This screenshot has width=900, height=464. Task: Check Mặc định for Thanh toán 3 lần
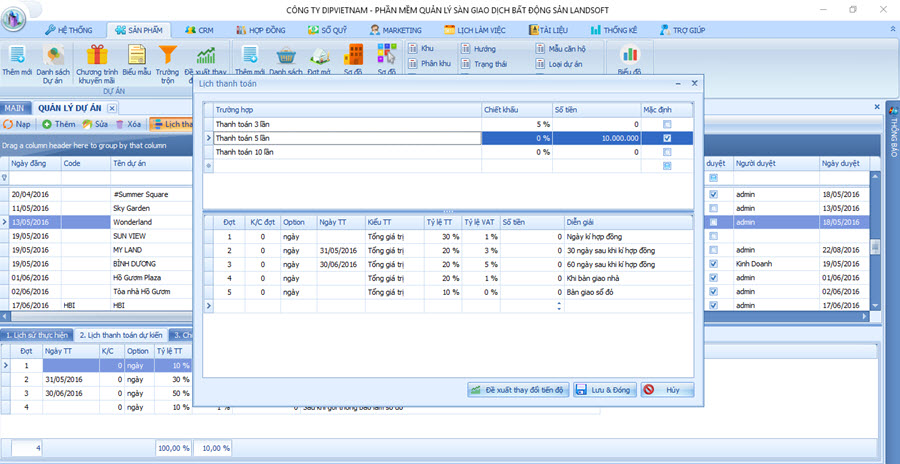click(667, 124)
